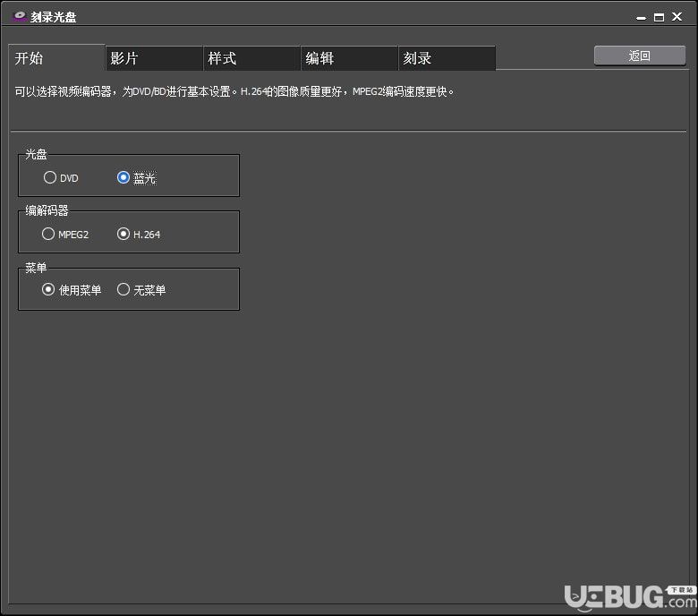This screenshot has height=616, width=698.
Task: Click the 返回 button
Action: 640,56
